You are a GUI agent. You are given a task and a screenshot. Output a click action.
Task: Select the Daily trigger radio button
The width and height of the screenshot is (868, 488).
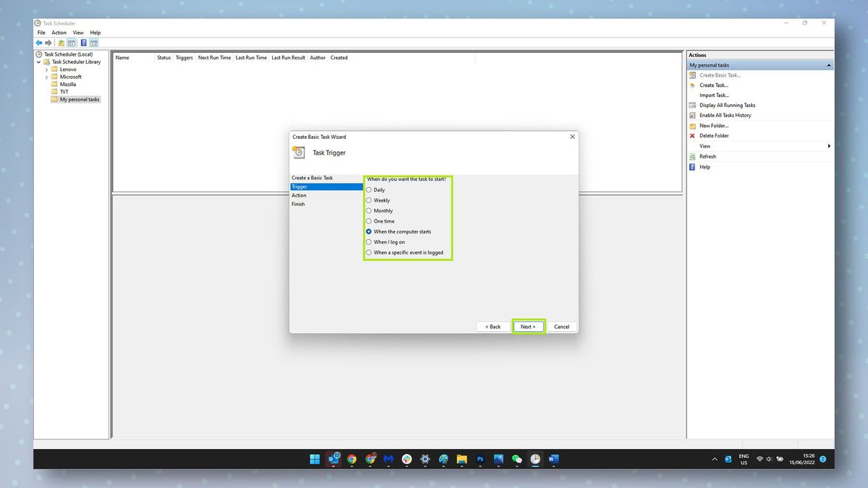click(369, 189)
